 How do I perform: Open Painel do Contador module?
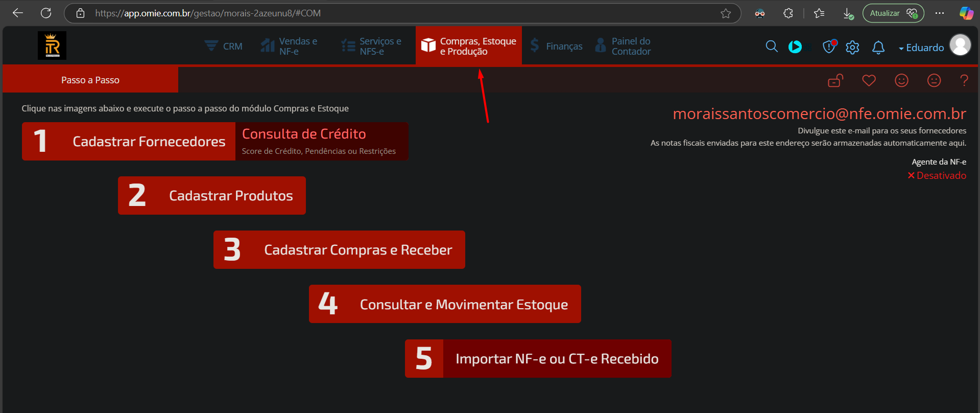(623, 46)
